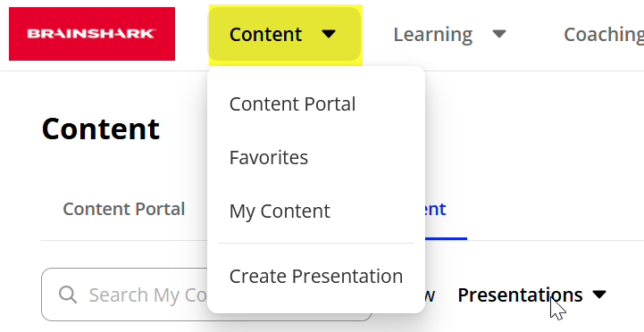Click the highlighted Content navigation label
The height and width of the screenshot is (332, 644).
pos(266,34)
